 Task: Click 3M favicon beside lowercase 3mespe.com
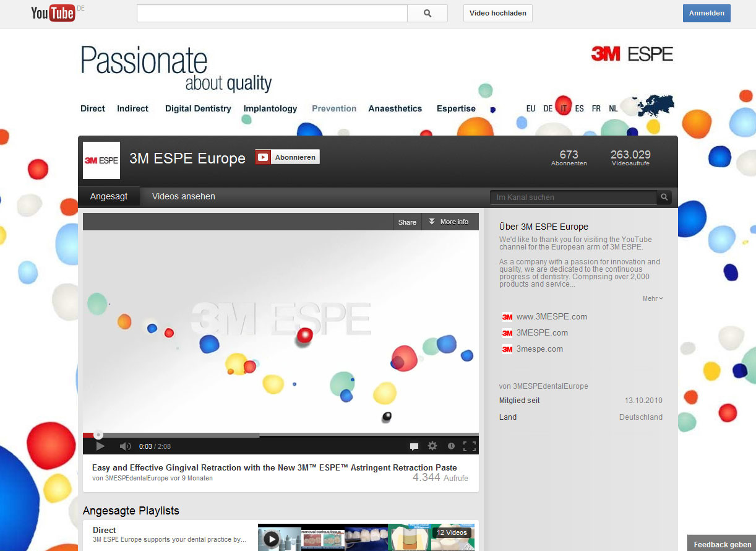[507, 349]
